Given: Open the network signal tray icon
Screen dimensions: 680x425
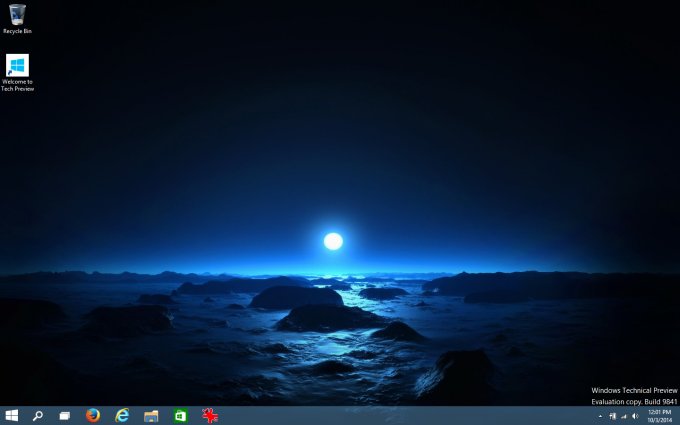Looking at the screenshot, I should 624,416.
